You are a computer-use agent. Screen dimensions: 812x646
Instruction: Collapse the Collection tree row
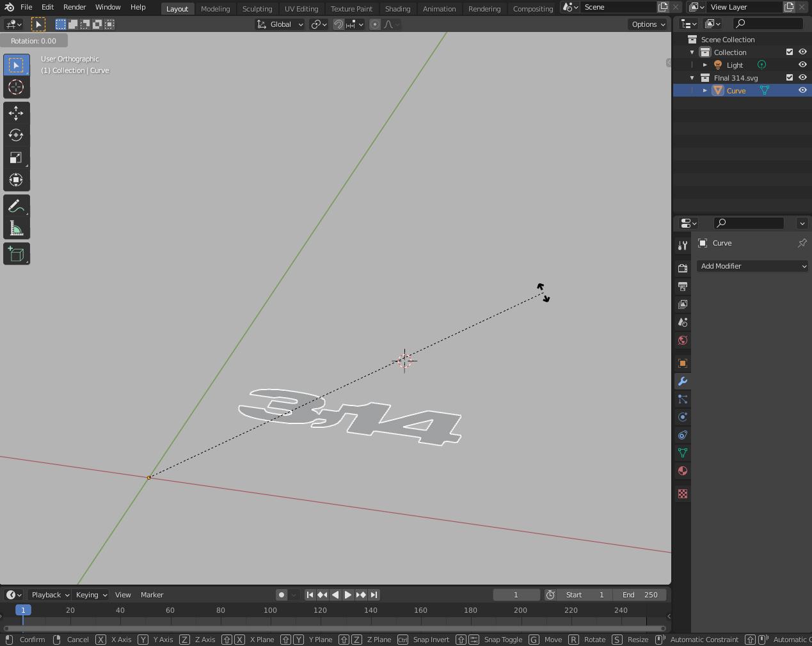(x=692, y=52)
